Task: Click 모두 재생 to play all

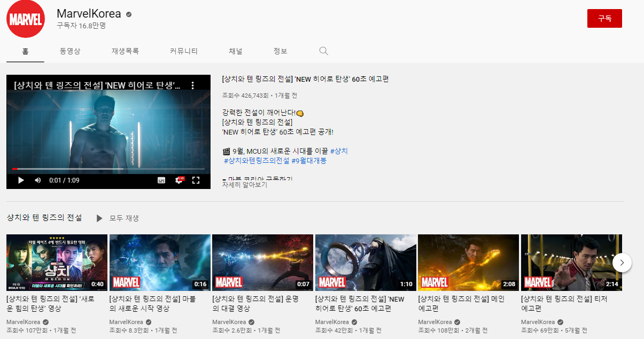Action: (x=124, y=218)
